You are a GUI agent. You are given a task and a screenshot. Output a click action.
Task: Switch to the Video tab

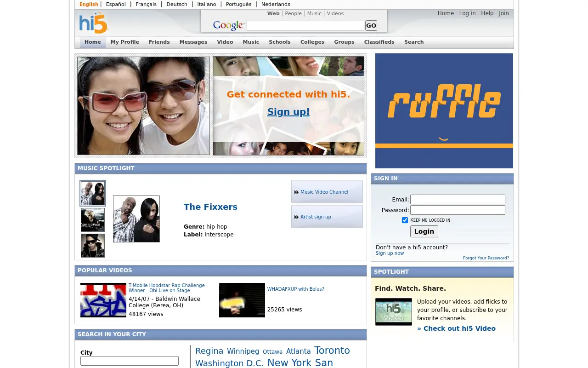click(x=225, y=42)
